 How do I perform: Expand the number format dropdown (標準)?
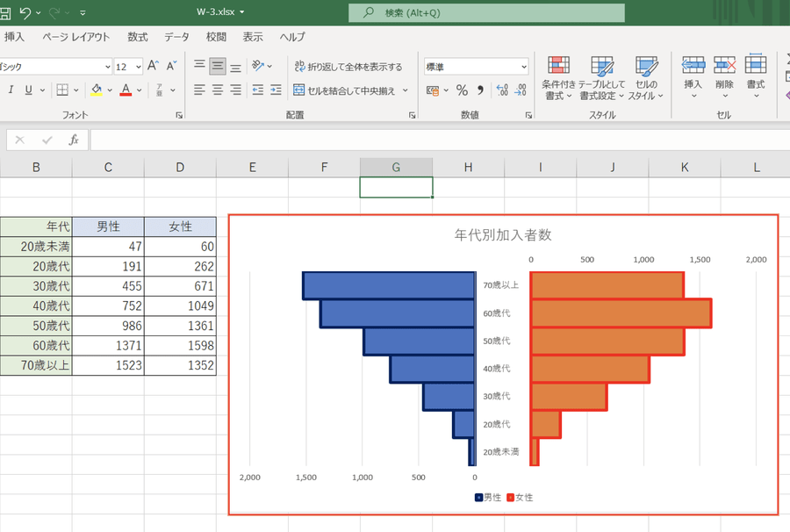coord(524,67)
